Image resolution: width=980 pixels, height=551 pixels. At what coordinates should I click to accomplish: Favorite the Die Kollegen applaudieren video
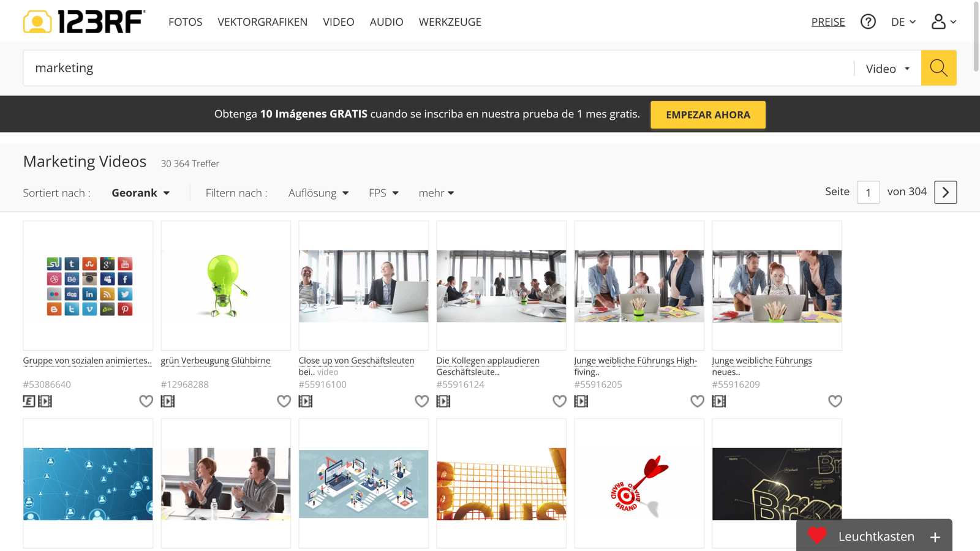click(559, 401)
